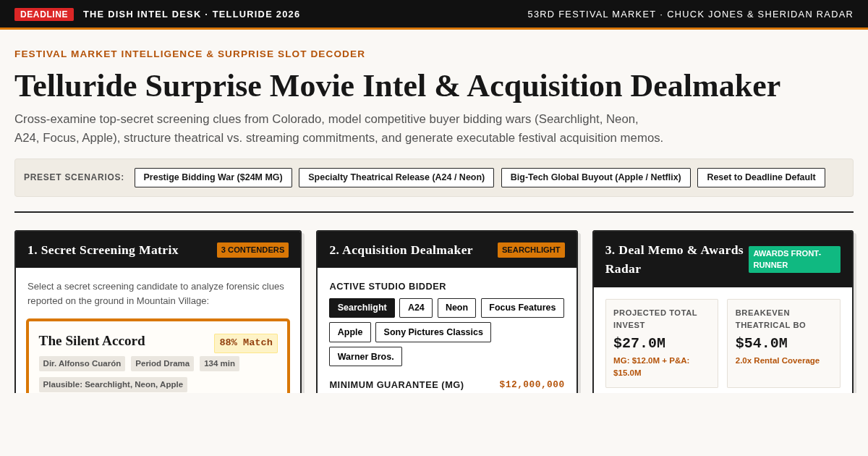This screenshot has width=868, height=456.
Task: Click the Breakeven Theatrical BO $54.0M card
Action: pos(783,343)
